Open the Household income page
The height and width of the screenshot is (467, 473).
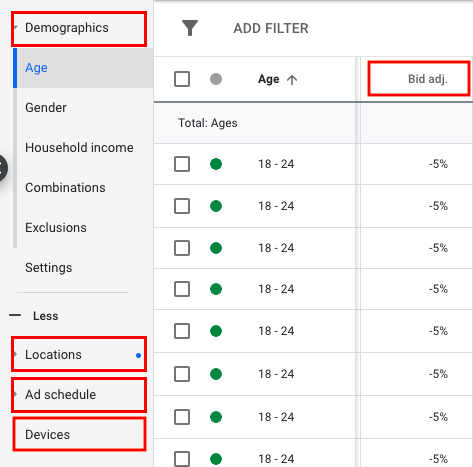click(79, 148)
